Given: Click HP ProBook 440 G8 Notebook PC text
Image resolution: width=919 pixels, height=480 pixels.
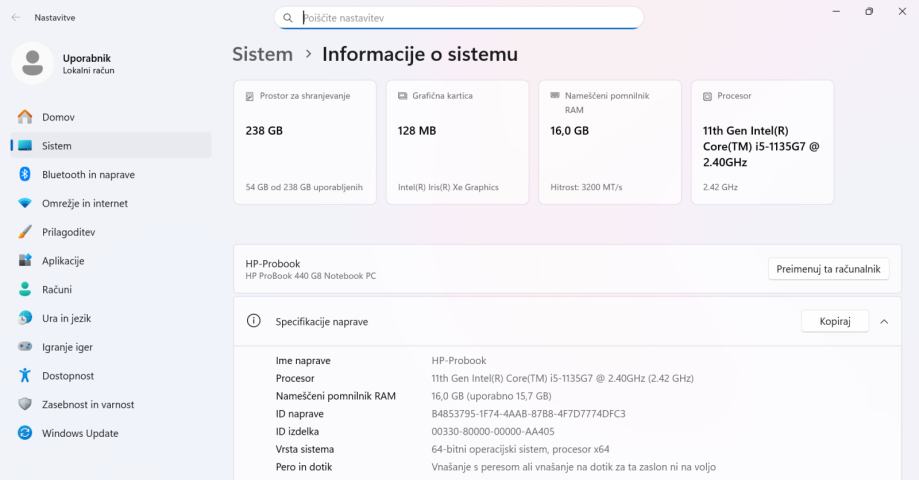Looking at the screenshot, I should pos(310,276).
